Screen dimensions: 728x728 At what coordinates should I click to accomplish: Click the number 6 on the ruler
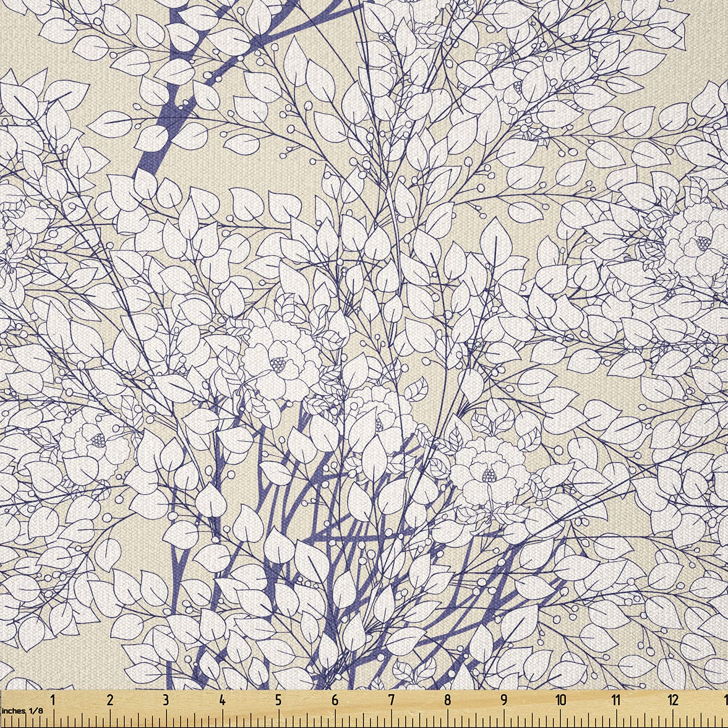(335, 700)
